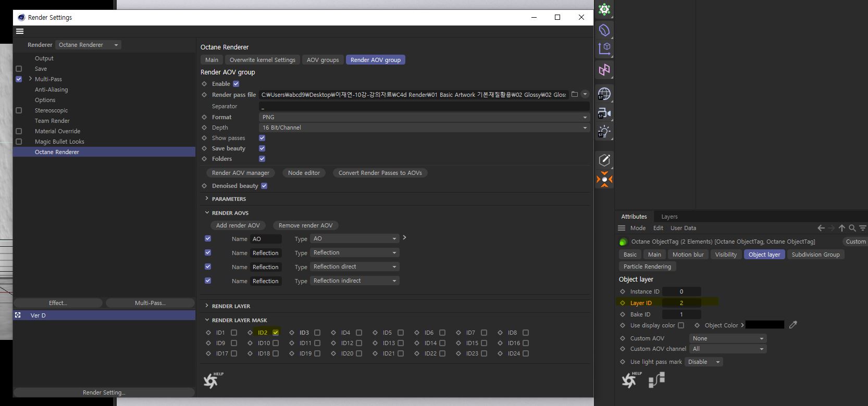This screenshot has height=406, width=868.
Task: Click the arrow beside the AO type dropdown
Action: click(404, 238)
